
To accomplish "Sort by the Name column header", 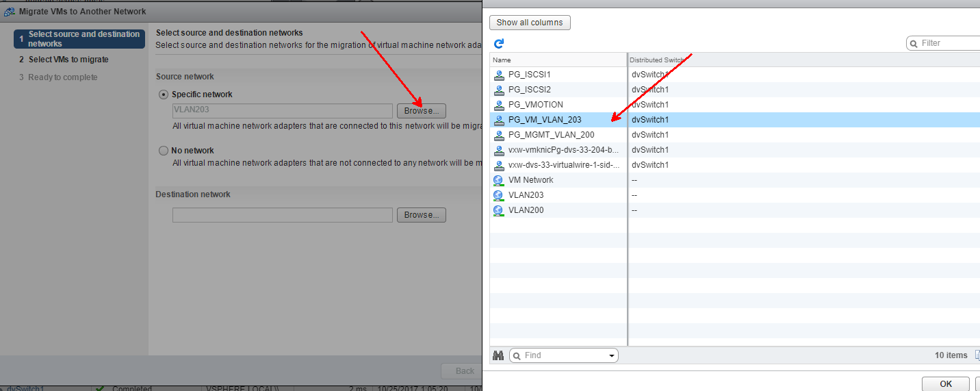I will [558, 60].
